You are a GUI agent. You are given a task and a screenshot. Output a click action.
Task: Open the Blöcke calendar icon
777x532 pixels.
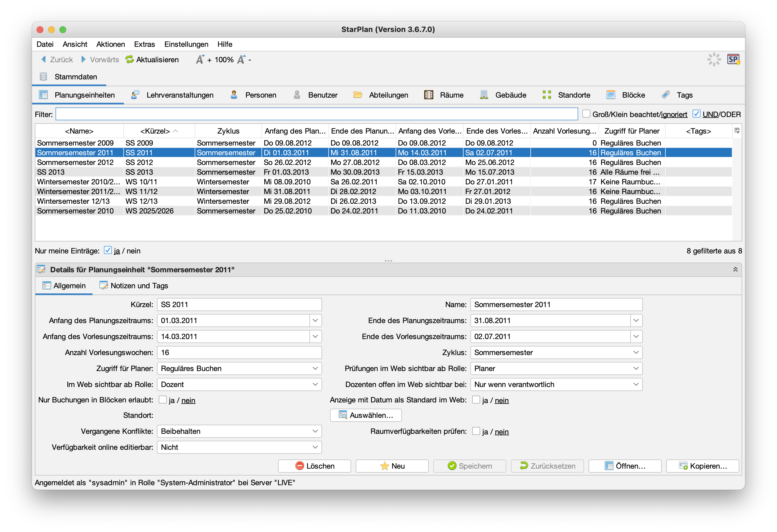(x=611, y=95)
